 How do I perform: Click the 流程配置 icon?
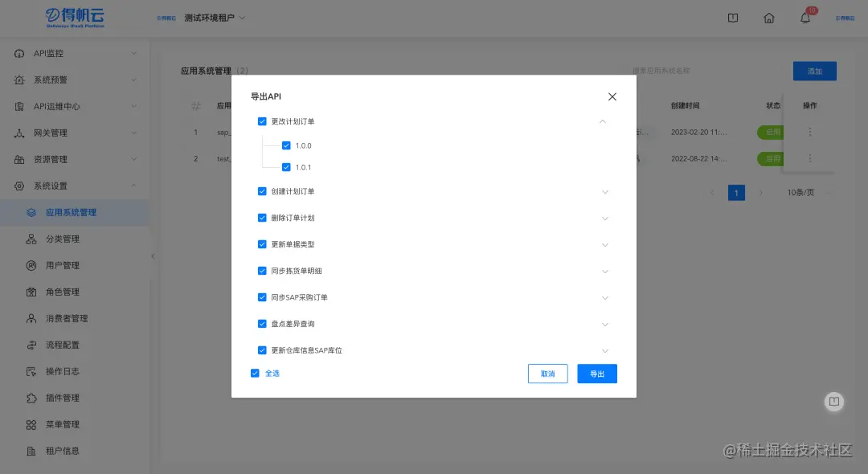point(31,345)
